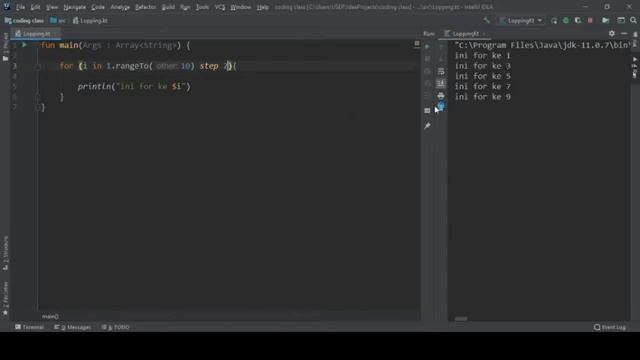This screenshot has width=640, height=360.
Task: Click the run anything icon in toolbar
Action: [x=606, y=20]
